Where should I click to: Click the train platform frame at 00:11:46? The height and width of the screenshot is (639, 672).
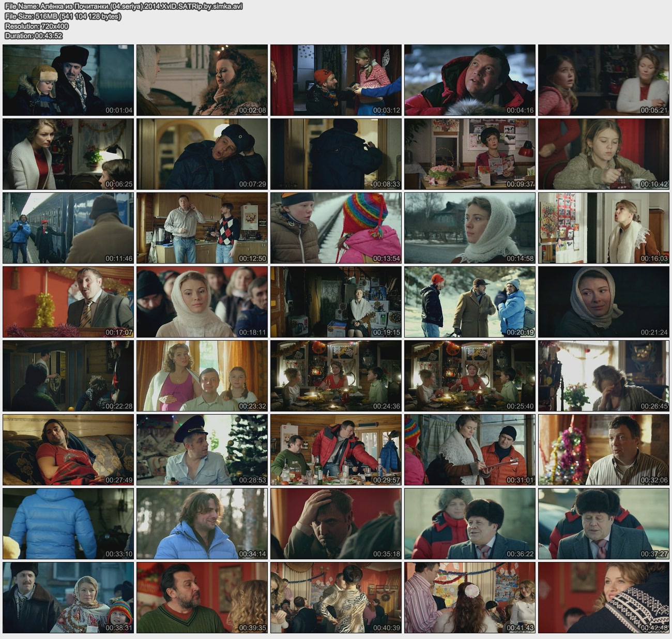pos(68,228)
